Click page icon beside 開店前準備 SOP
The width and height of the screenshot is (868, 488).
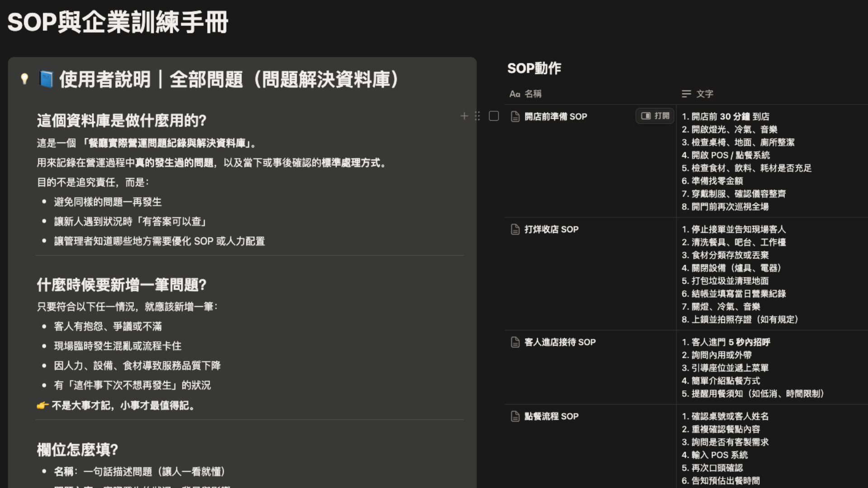click(515, 117)
